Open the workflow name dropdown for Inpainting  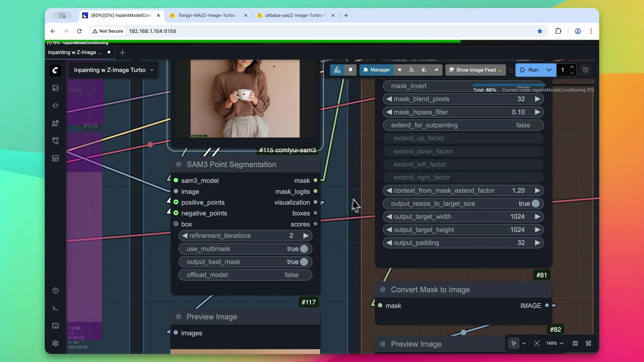tap(152, 70)
